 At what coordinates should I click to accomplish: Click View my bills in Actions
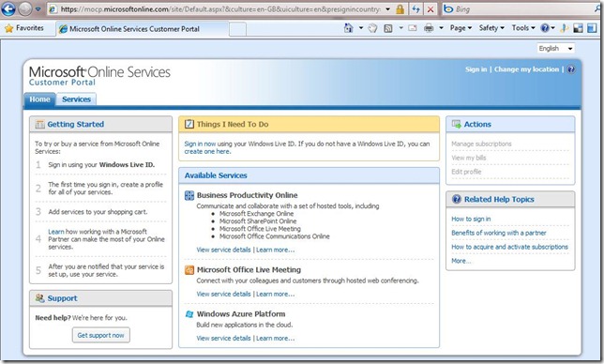[469, 158]
